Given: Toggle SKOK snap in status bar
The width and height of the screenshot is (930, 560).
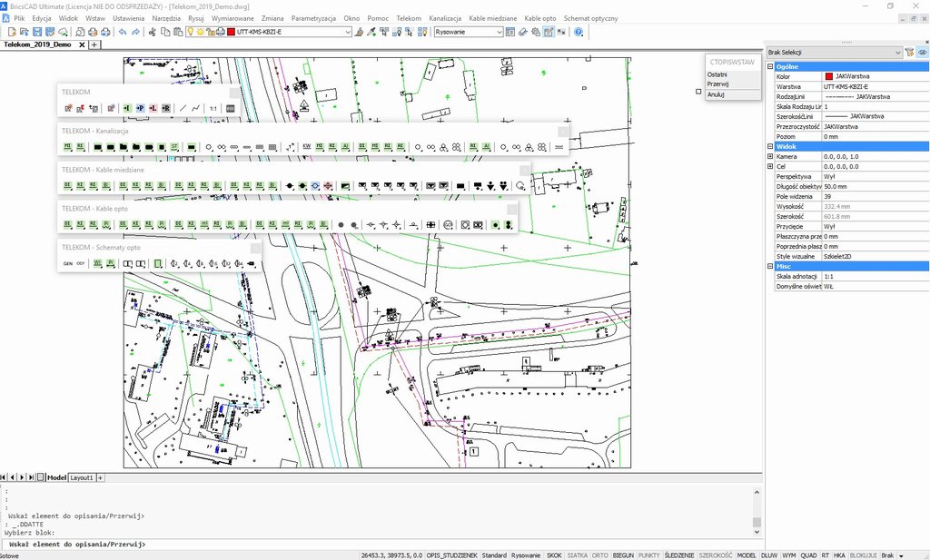Looking at the screenshot, I should click(x=554, y=555).
